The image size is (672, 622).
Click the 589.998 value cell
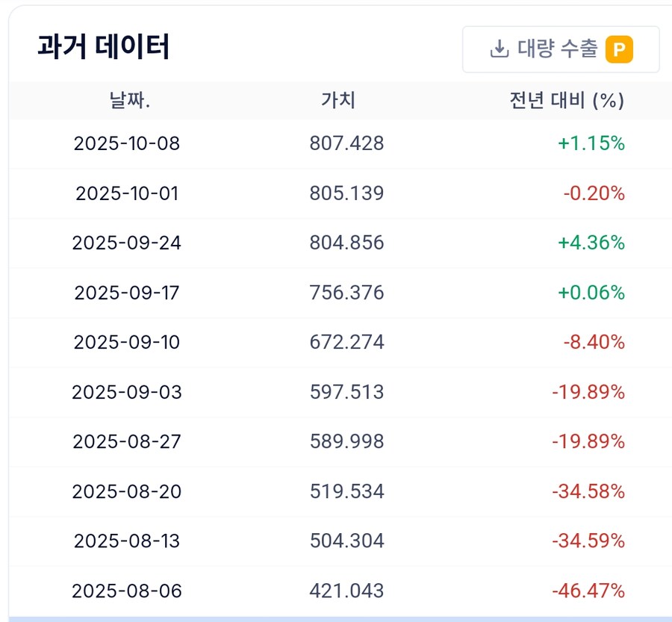coord(346,441)
